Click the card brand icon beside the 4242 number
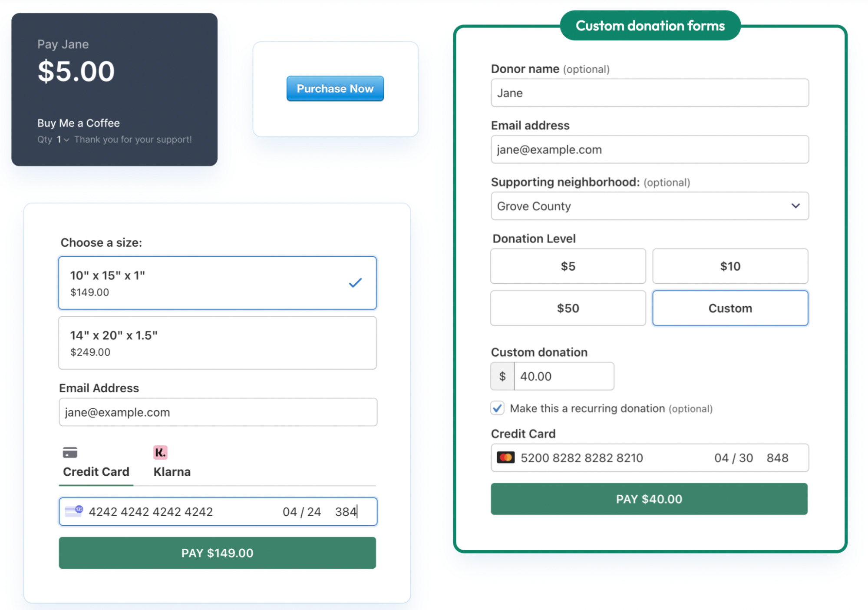 tap(74, 511)
